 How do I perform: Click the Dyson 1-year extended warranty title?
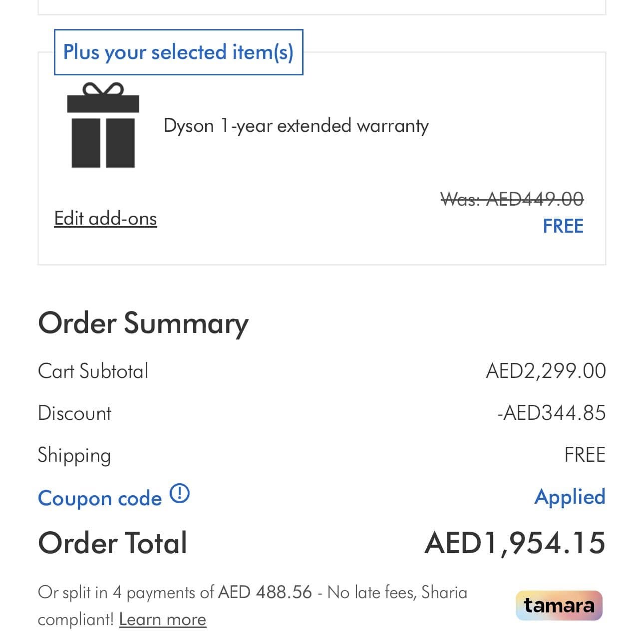click(x=296, y=126)
